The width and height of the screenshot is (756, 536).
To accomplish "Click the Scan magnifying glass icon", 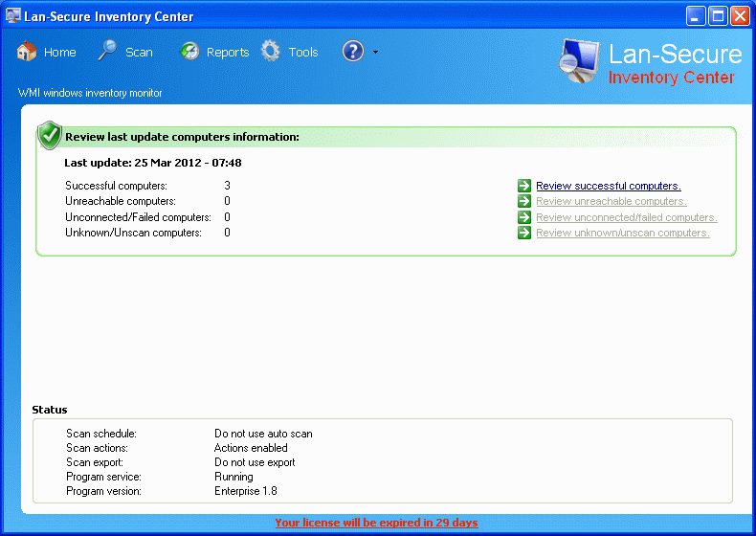I will pyautogui.click(x=107, y=50).
